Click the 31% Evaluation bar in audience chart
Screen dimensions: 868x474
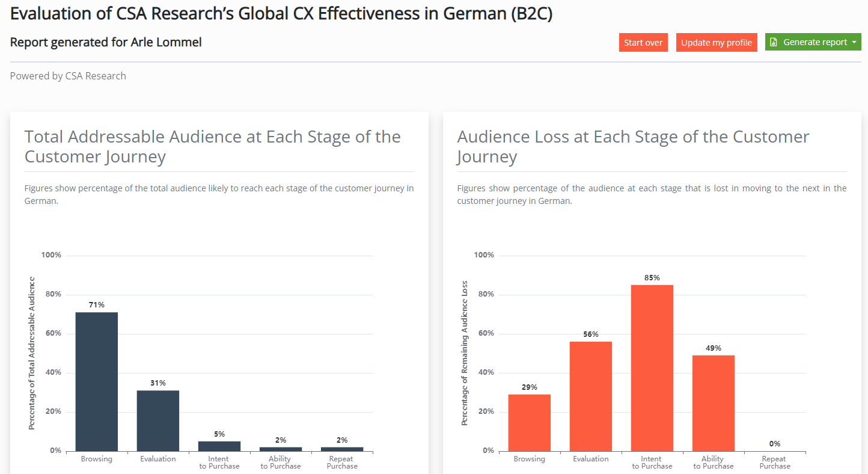click(x=158, y=420)
